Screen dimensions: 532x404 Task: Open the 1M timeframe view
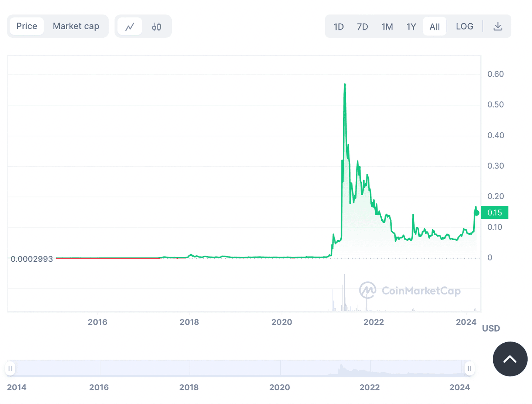387,26
